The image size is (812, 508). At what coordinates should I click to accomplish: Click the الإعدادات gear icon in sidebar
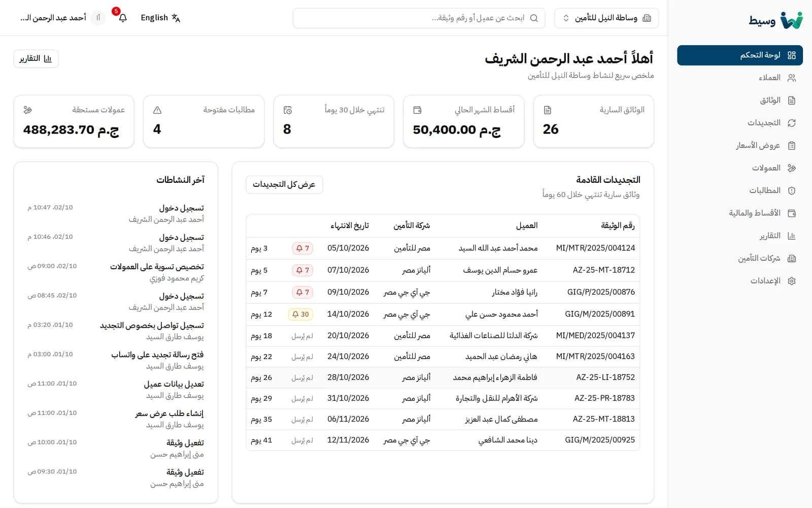792,281
